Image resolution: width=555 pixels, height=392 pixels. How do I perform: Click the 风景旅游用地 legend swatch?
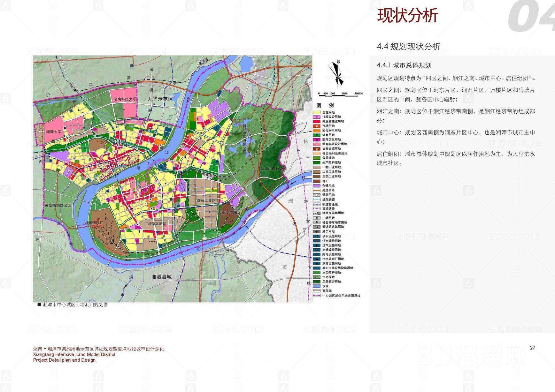coord(316,282)
